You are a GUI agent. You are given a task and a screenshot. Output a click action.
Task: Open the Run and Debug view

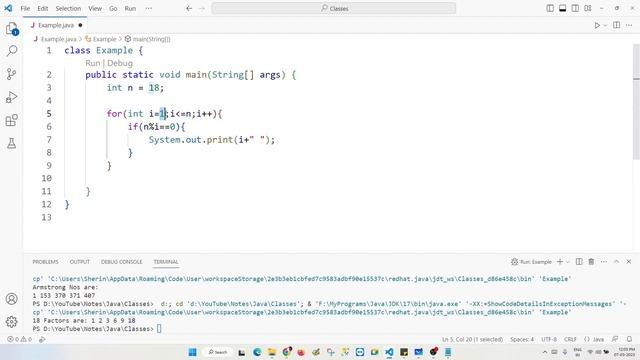coord(11,97)
